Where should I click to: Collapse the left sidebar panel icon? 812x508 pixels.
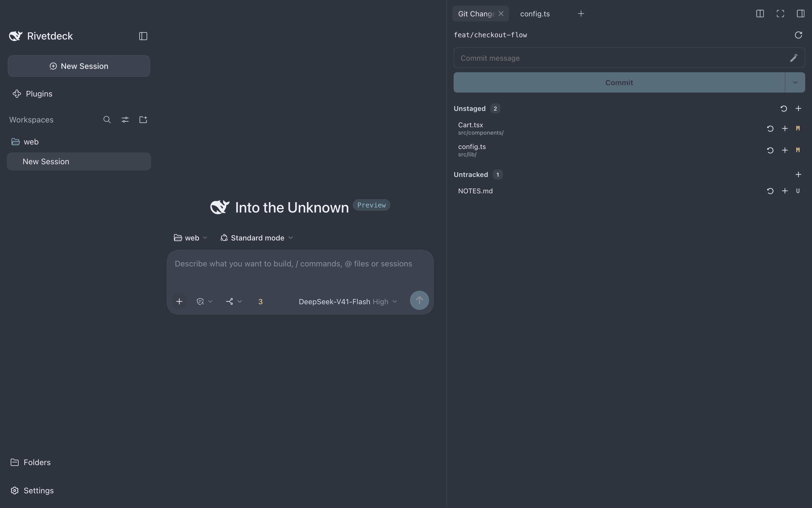pos(143,36)
